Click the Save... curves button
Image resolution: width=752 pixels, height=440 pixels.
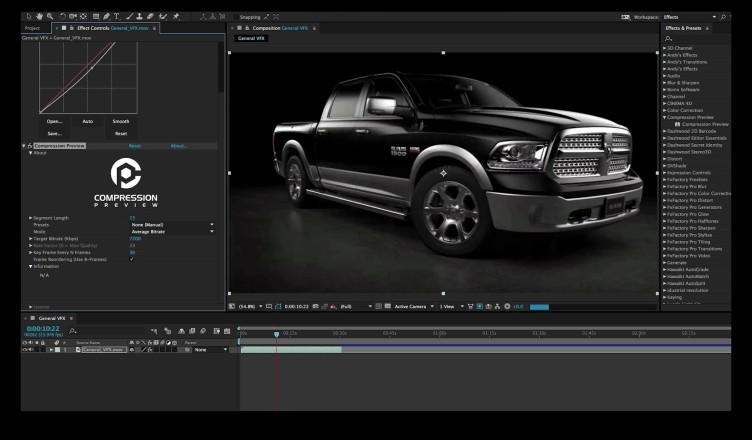[x=54, y=133]
